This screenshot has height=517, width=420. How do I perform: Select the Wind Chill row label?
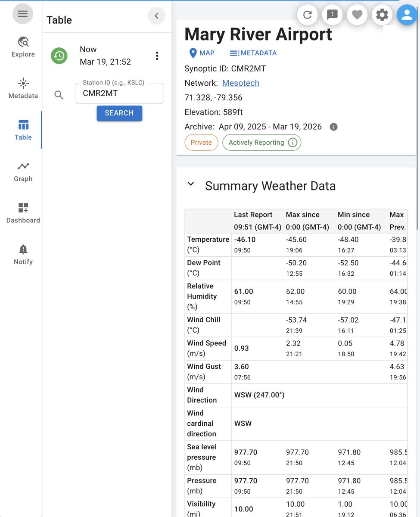click(204, 325)
